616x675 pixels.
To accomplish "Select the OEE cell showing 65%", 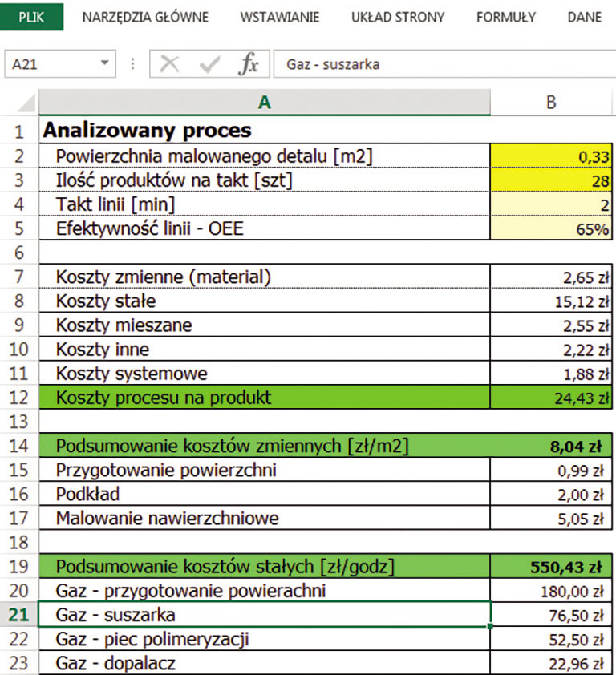I will tap(552, 228).
